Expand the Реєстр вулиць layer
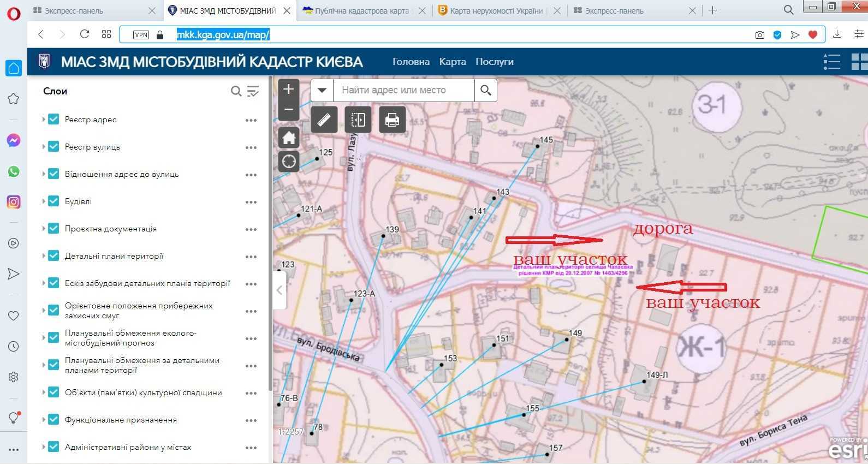868x464 pixels. click(44, 147)
